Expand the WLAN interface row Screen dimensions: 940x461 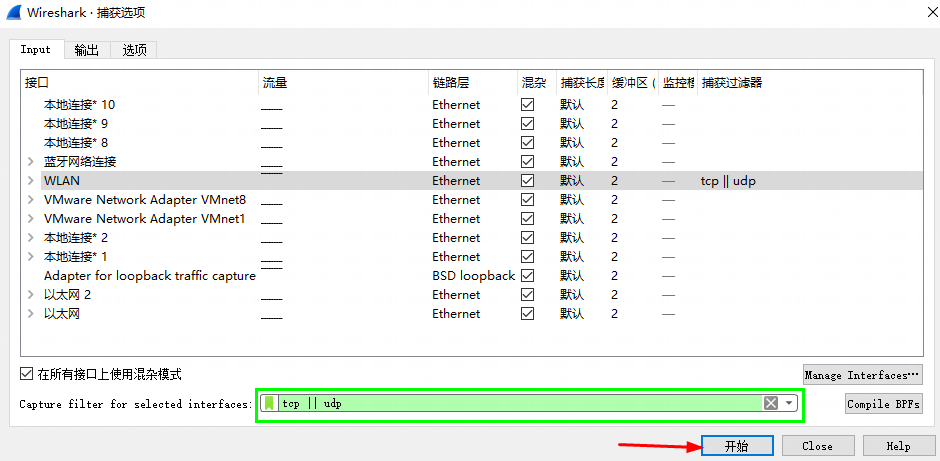[x=31, y=181]
